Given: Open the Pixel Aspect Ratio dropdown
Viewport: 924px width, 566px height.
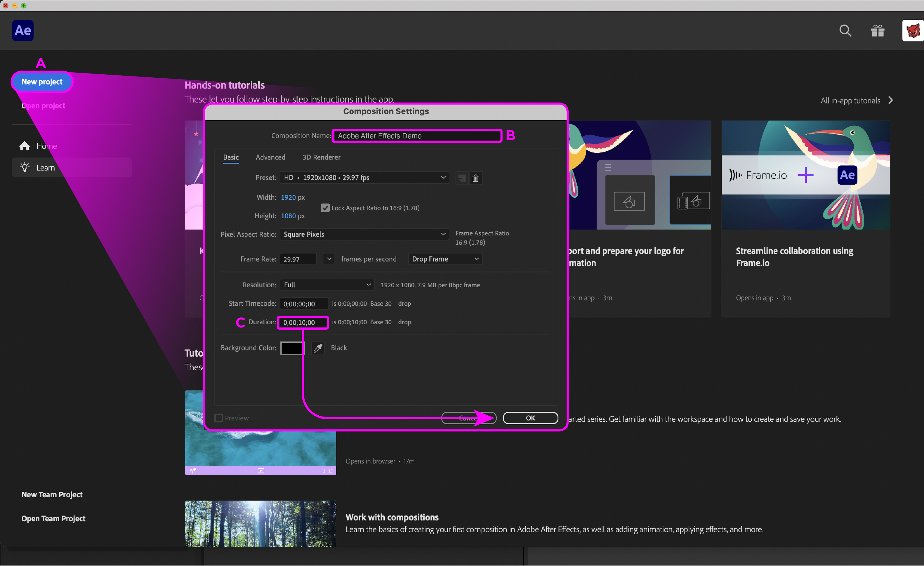Looking at the screenshot, I should [x=364, y=234].
